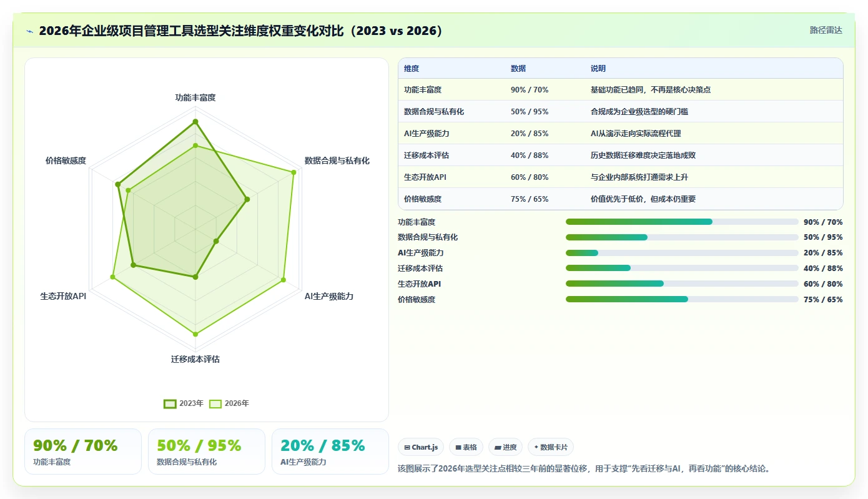Click the 表格 chip below the progress bars
Screen dimensions: 868x499
(x=466, y=447)
